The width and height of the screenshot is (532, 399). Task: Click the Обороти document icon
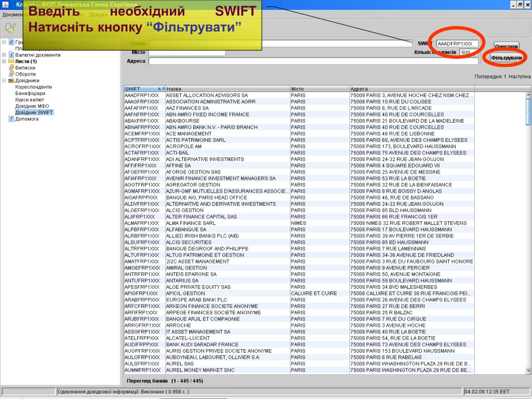pos(11,74)
